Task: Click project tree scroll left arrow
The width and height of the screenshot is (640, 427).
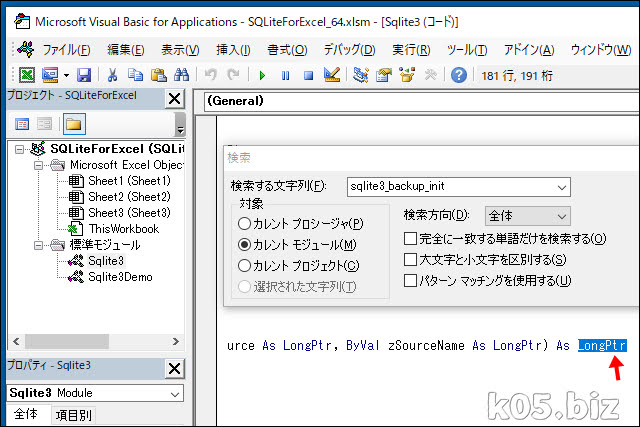Action: point(16,341)
